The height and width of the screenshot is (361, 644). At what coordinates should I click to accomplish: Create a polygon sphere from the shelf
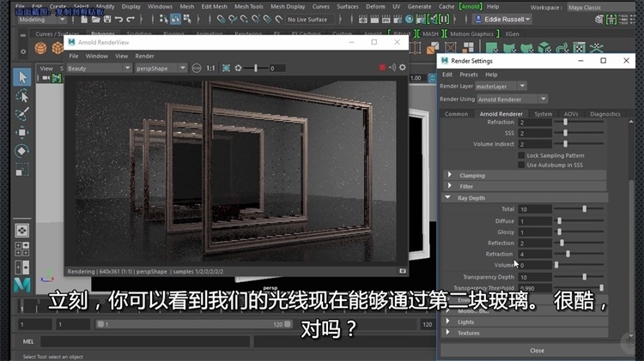pyautogui.click(x=40, y=48)
